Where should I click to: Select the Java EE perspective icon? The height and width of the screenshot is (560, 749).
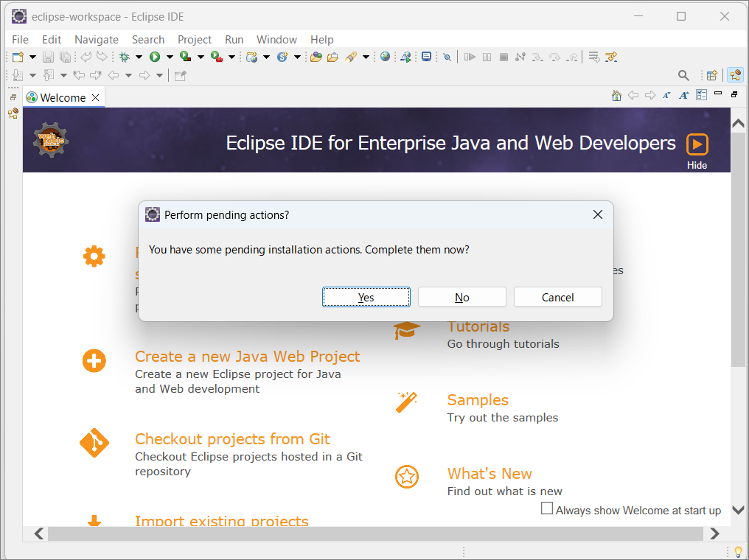pos(736,75)
